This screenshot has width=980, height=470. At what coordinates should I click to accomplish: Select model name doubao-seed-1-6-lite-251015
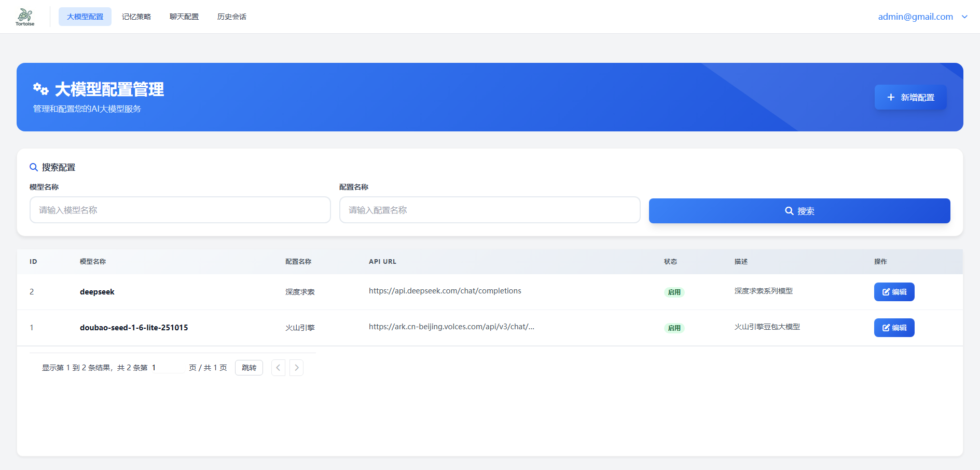coord(134,328)
